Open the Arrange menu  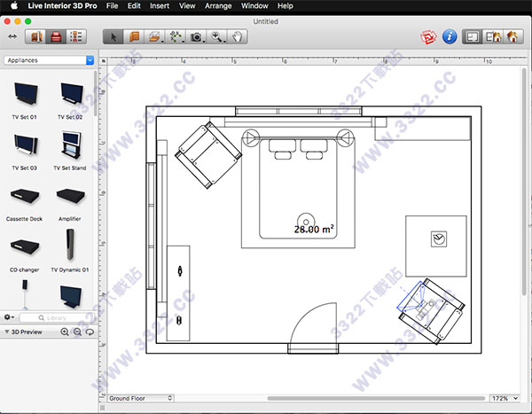point(218,6)
